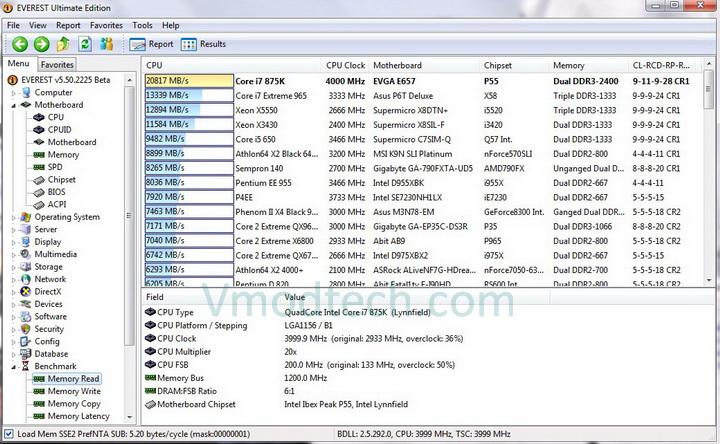Image resolution: width=720 pixels, height=444 pixels.
Task: Click the Up level arrow icon
Action: point(63,44)
